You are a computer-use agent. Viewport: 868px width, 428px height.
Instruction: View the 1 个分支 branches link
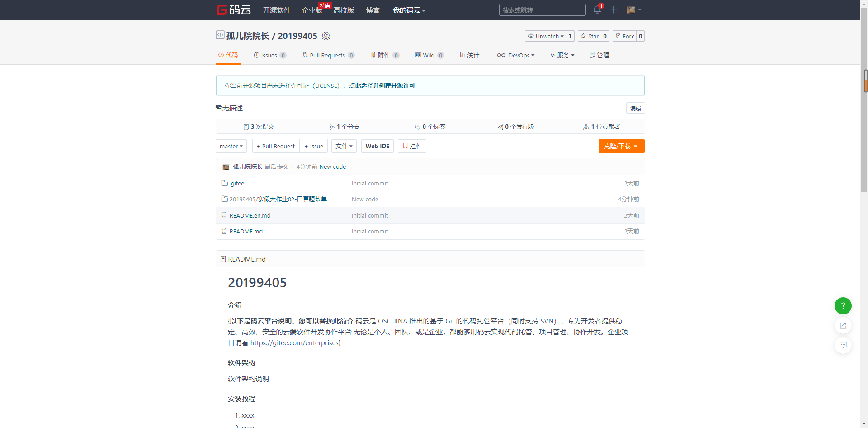(x=344, y=127)
